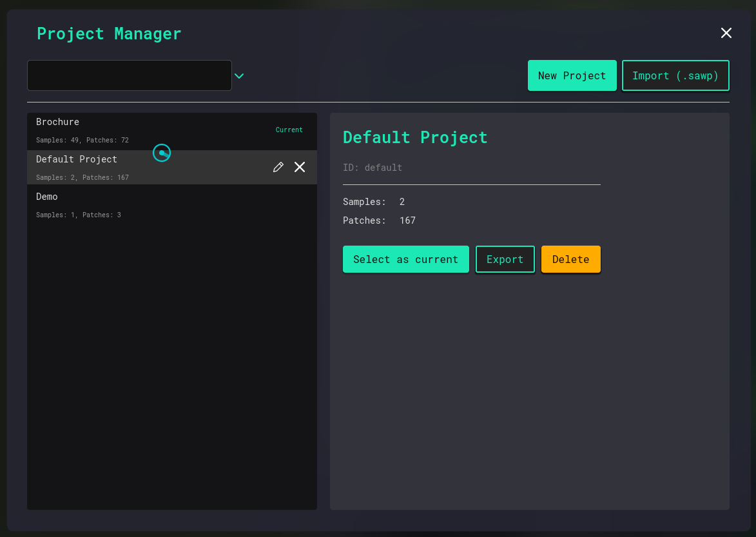Delete the Default Project
Viewport: 756px width, 537px height.
570,259
